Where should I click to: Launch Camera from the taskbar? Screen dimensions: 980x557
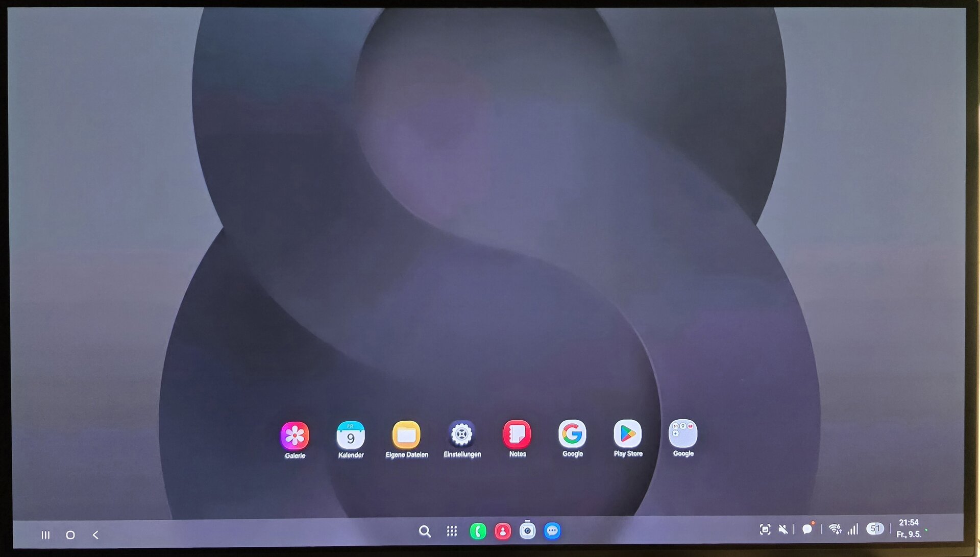(527, 531)
